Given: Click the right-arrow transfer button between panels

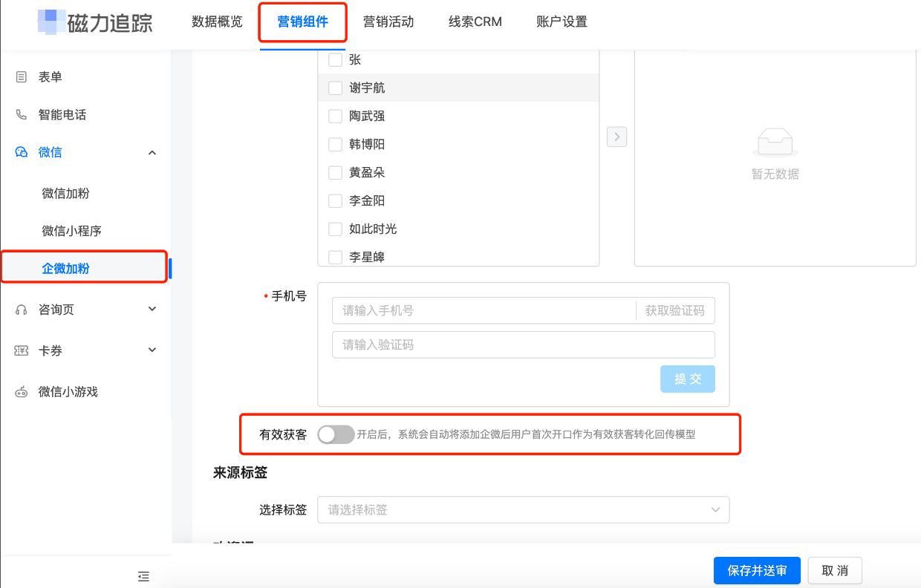Looking at the screenshot, I should point(616,137).
